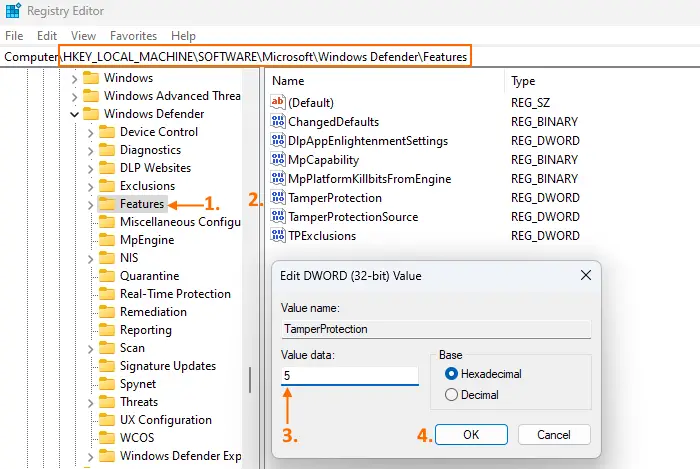This screenshot has width=700, height=469.
Task: Open the Edit menu
Action: coord(47,36)
